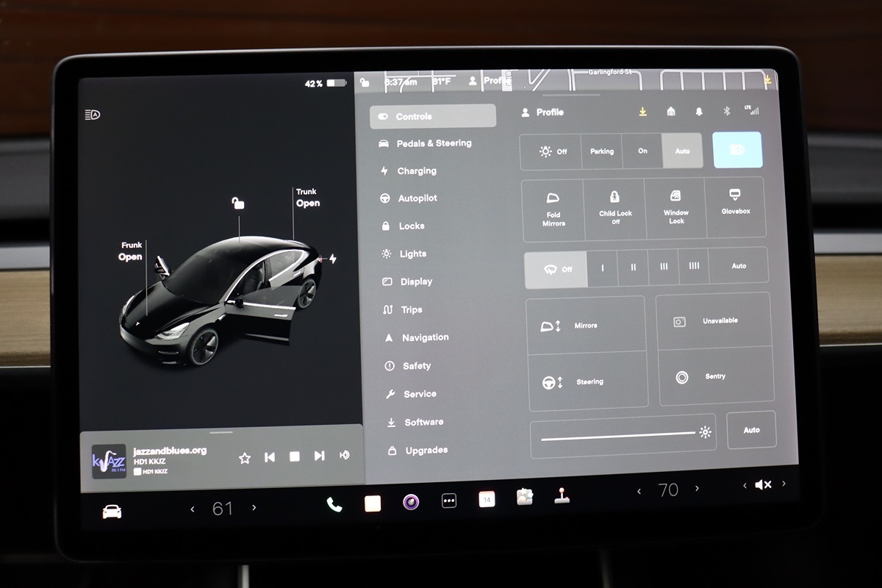Image resolution: width=882 pixels, height=588 pixels.
Task: Favorite the station with the star icon
Action: click(x=245, y=457)
